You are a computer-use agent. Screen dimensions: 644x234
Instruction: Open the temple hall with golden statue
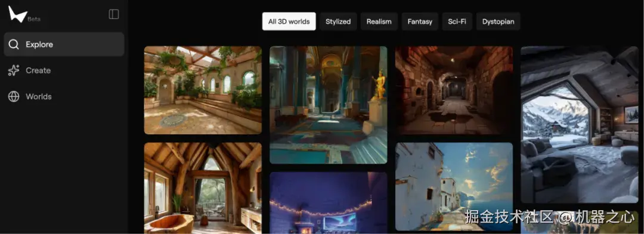coord(328,105)
